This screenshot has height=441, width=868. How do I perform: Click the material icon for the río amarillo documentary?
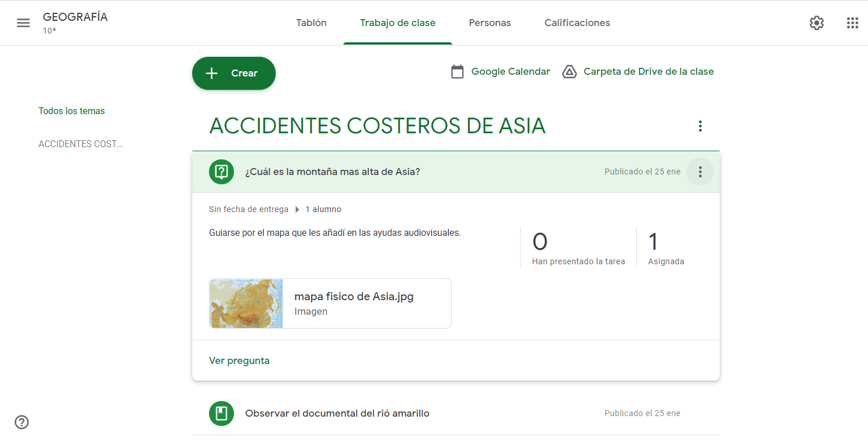click(x=221, y=413)
